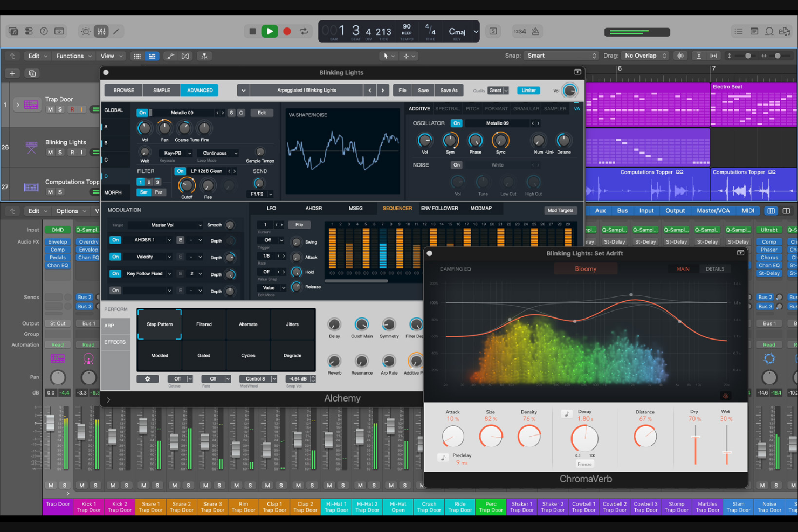Click the count-in 1234 icon
798x532 pixels.
click(519, 31)
